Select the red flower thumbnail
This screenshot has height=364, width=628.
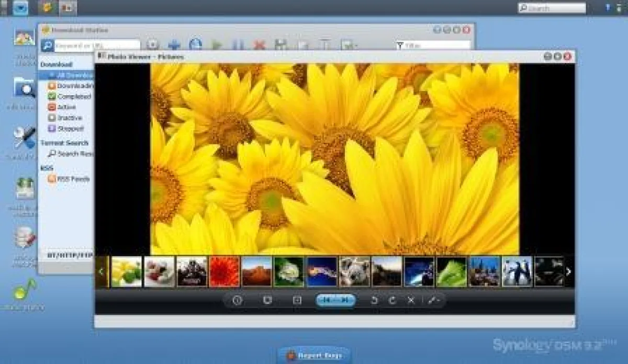tap(225, 271)
